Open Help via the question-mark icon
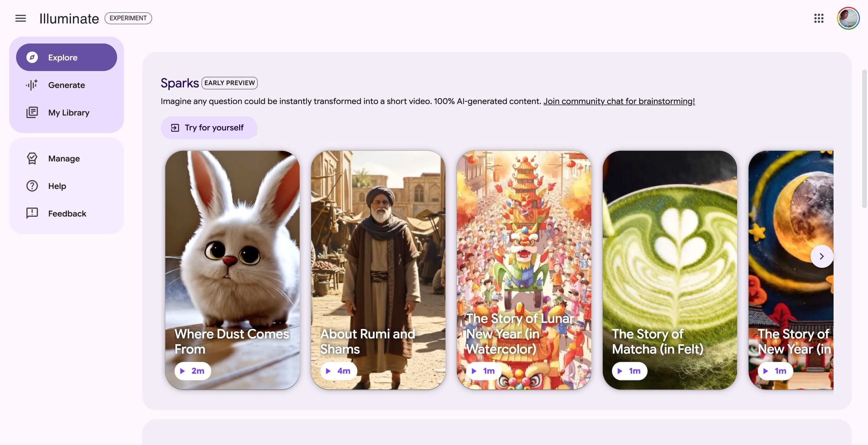Image resolution: width=868 pixels, height=445 pixels. coord(32,186)
